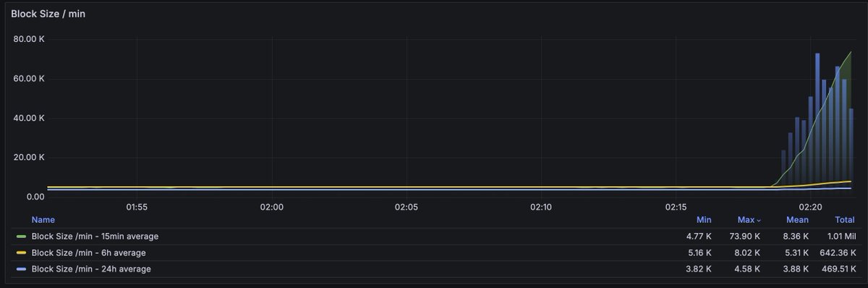The width and height of the screenshot is (868, 288).
Task: Click the 40.00 K y-axis label
Action: (x=29, y=118)
